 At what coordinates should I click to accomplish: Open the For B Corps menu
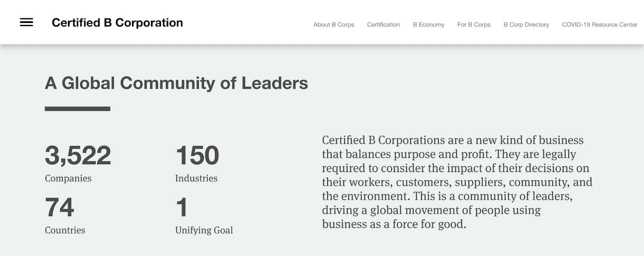tap(473, 25)
